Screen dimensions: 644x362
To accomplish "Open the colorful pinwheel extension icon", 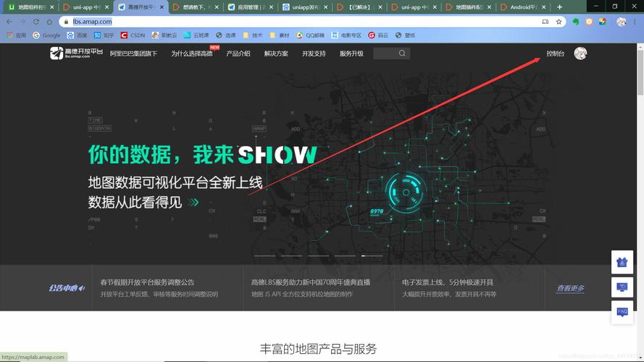I will pos(602,22).
